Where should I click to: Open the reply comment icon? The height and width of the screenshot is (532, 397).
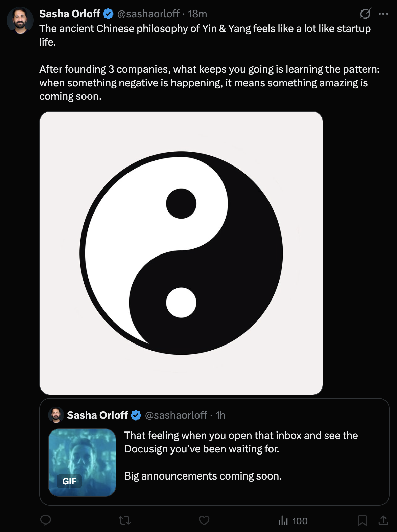tap(46, 520)
